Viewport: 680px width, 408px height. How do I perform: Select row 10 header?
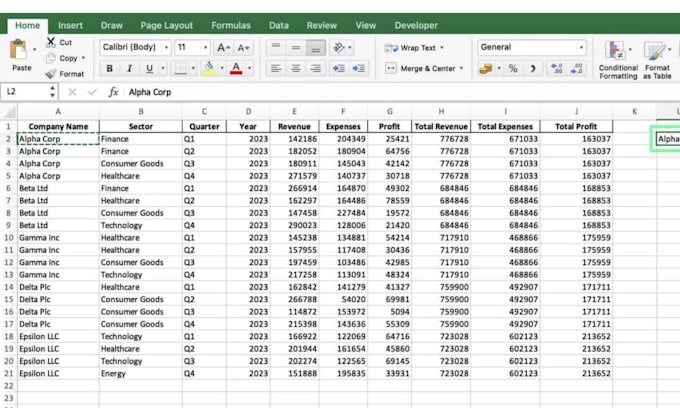click(x=9, y=238)
